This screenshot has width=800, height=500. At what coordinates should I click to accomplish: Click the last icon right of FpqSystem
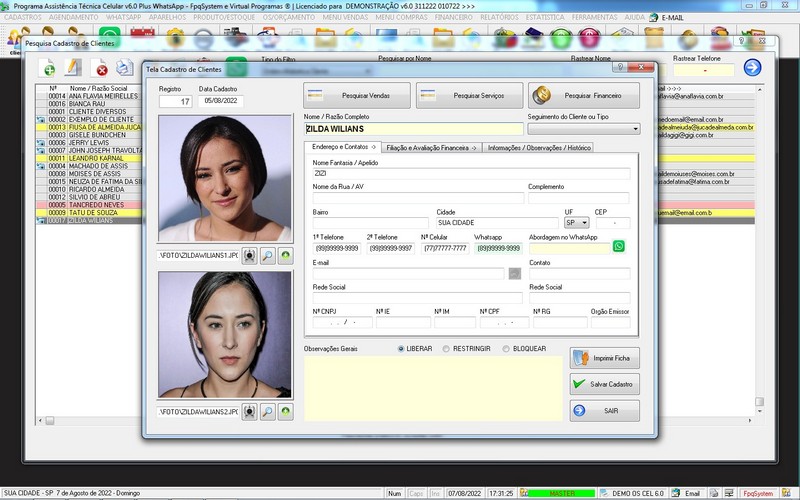click(786, 493)
